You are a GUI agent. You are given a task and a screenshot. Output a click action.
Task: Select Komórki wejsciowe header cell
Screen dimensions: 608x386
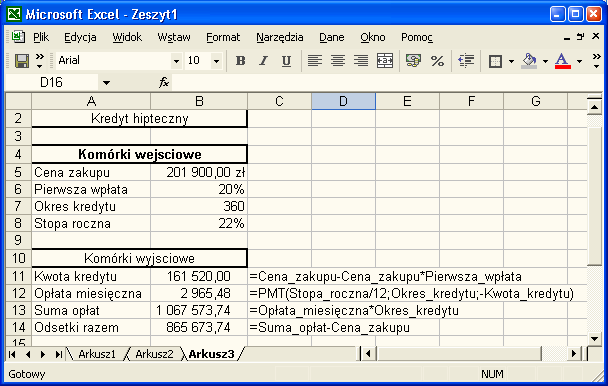coord(139,154)
